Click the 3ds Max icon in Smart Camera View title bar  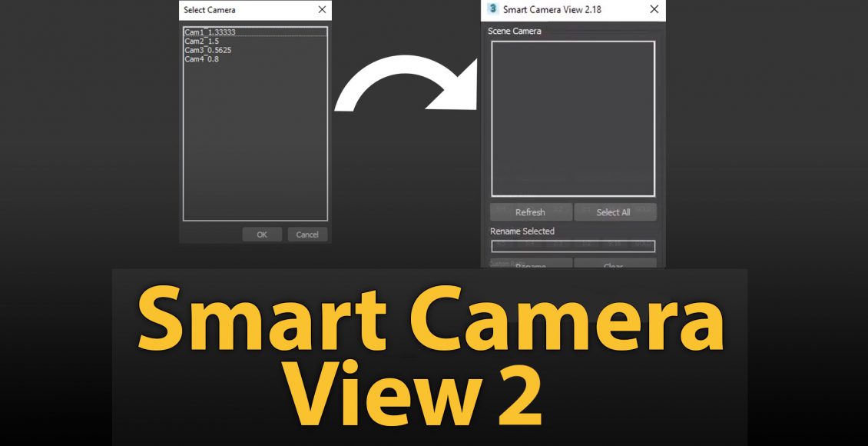coord(492,9)
